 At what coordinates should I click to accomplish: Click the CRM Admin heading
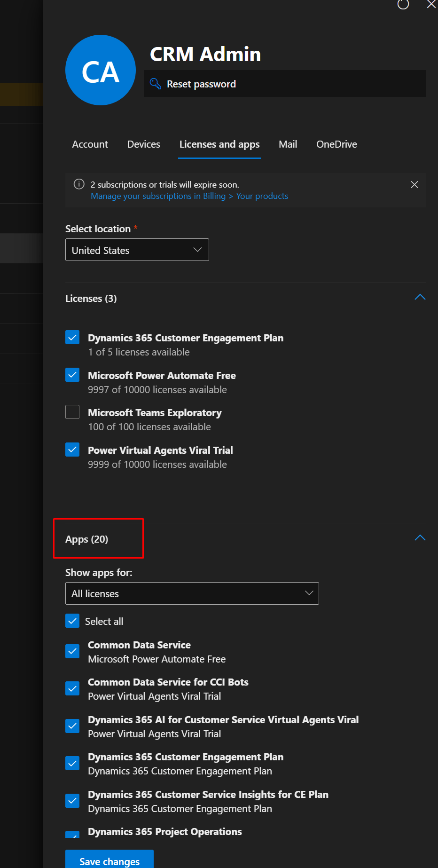[205, 54]
